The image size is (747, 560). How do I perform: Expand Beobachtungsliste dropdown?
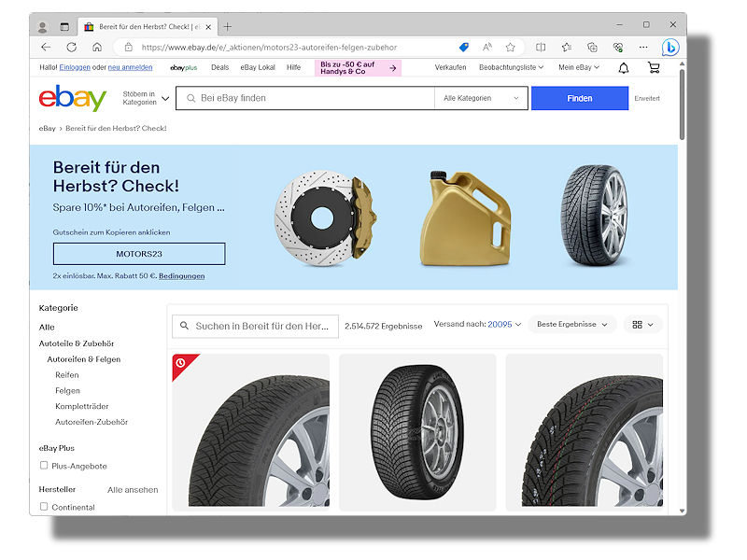click(x=511, y=67)
